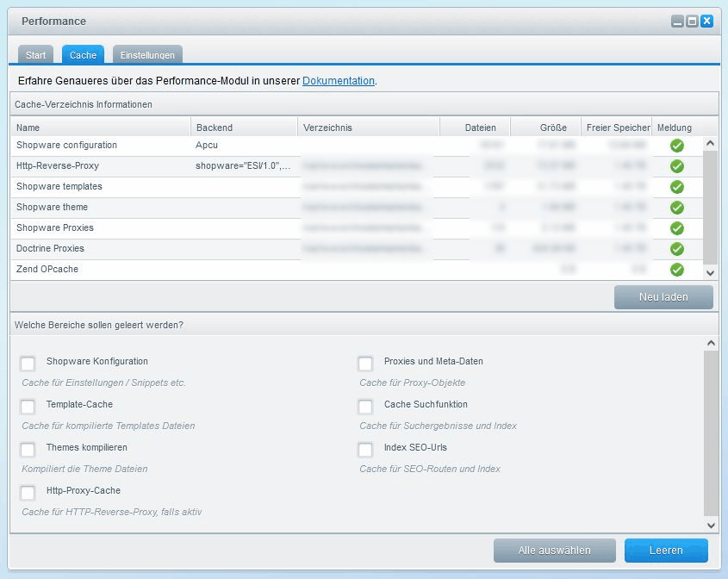Select the Shopware Proxies row name
The image size is (728, 579).
pos(55,228)
